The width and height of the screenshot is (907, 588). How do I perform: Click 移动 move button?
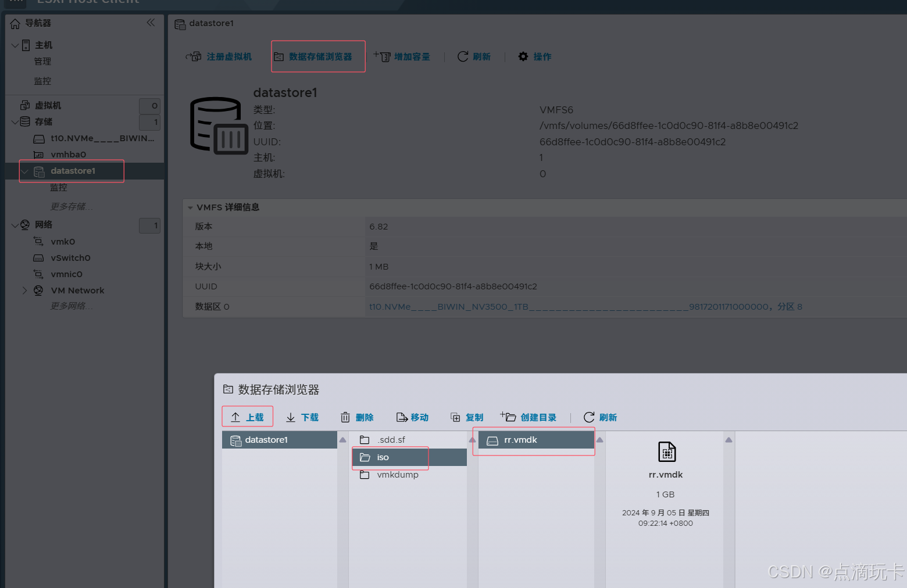point(412,417)
